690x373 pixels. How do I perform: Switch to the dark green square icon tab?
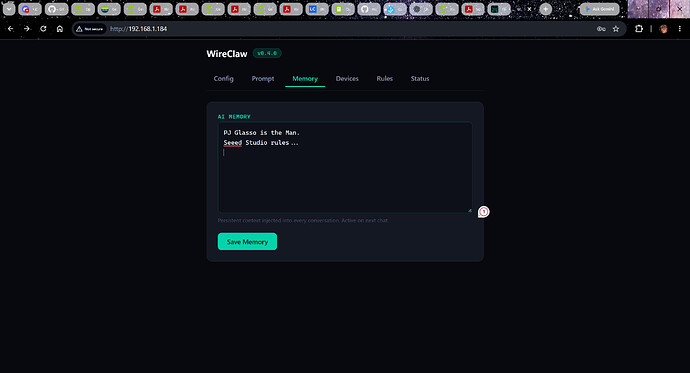pyautogui.click(x=499, y=9)
